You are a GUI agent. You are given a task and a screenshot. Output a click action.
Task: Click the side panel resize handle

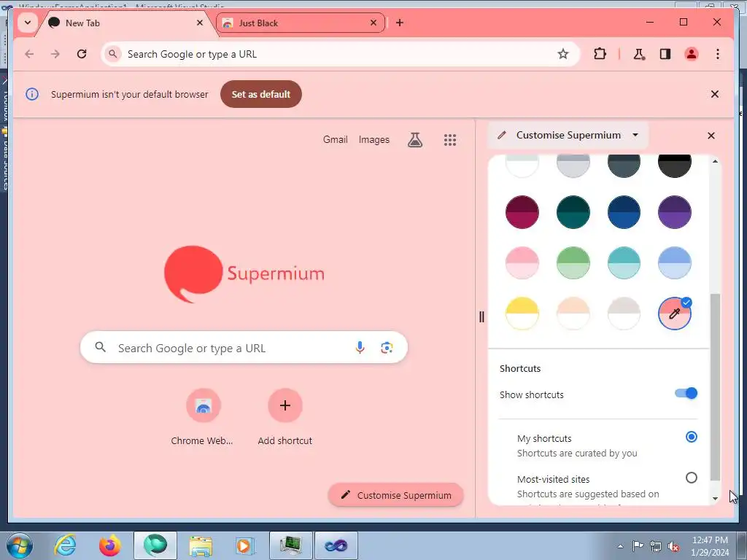tap(481, 316)
